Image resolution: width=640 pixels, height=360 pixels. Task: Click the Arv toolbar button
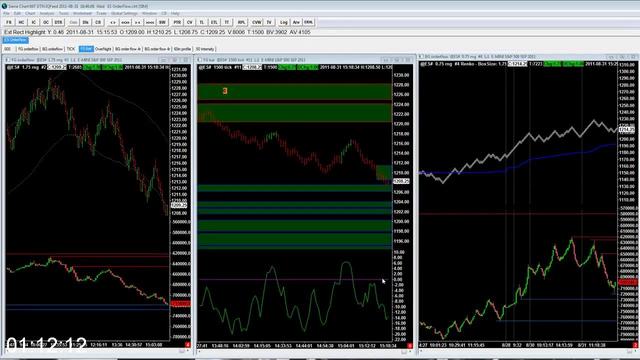296,22
